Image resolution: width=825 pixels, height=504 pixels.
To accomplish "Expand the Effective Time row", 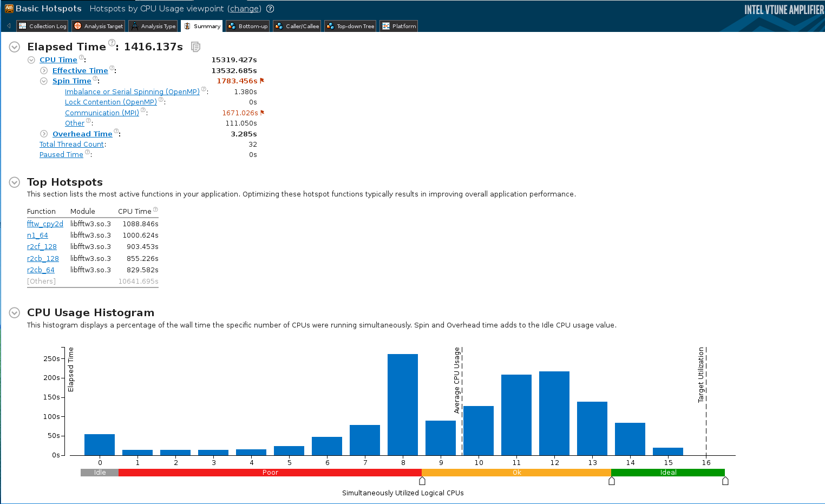I will pyautogui.click(x=44, y=71).
